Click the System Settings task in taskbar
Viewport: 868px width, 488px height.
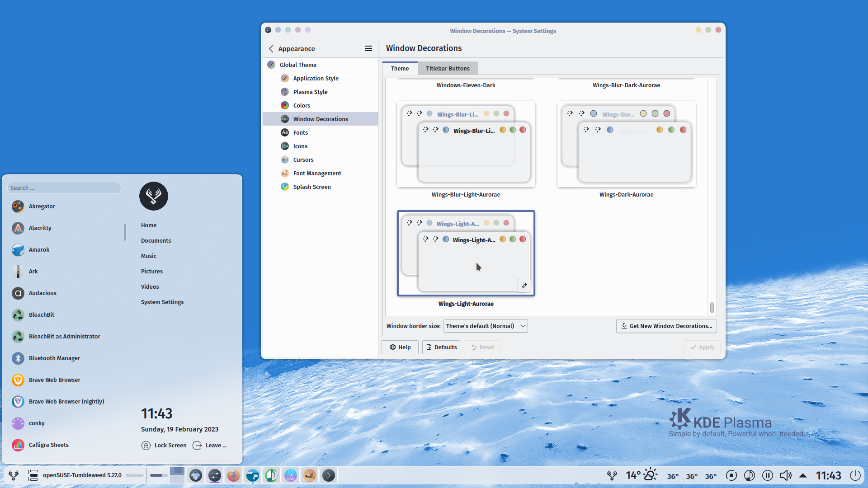pos(215,475)
